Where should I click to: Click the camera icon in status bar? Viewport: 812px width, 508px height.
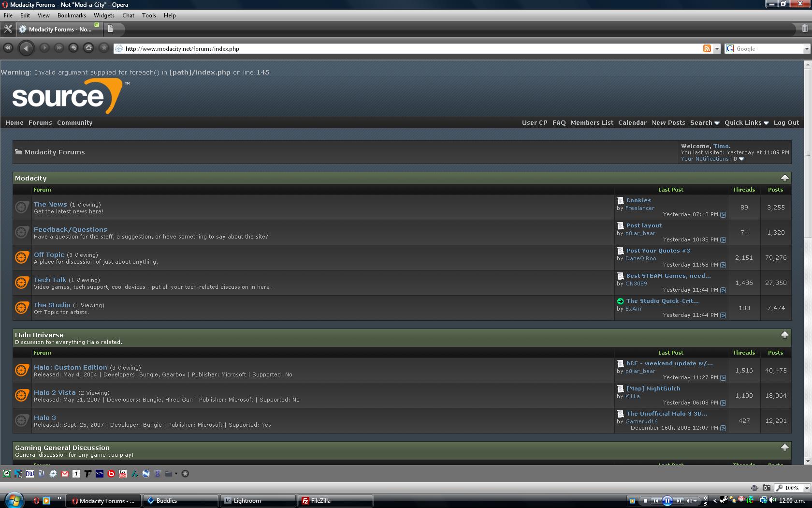tap(767, 488)
